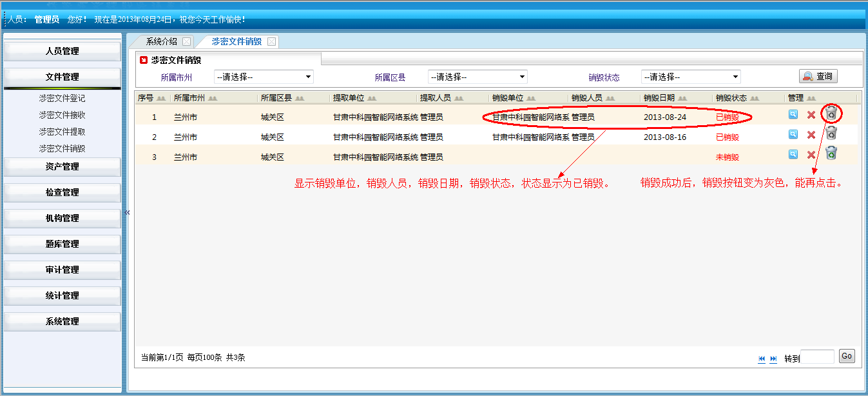The width and height of the screenshot is (868, 396).
Task: Click the Go page button
Action: click(847, 356)
